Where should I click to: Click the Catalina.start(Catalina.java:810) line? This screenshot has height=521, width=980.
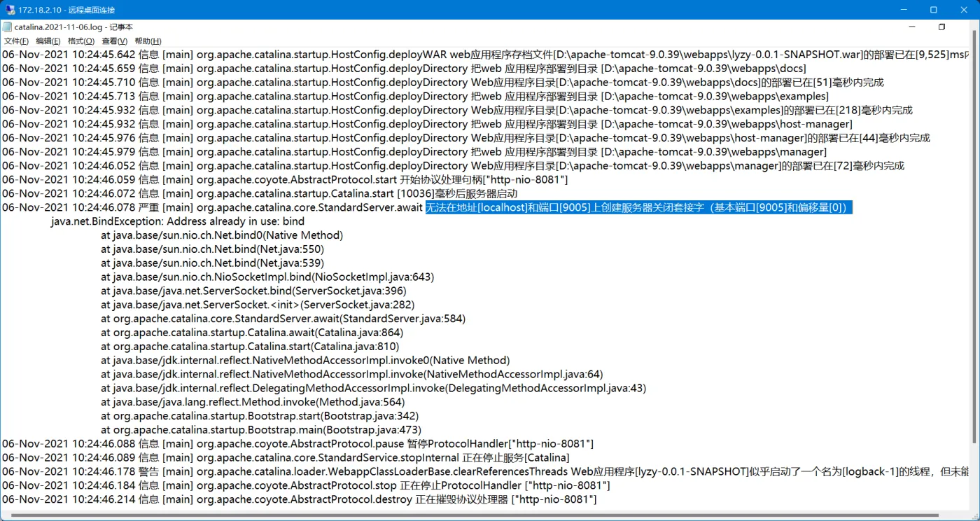(x=250, y=347)
